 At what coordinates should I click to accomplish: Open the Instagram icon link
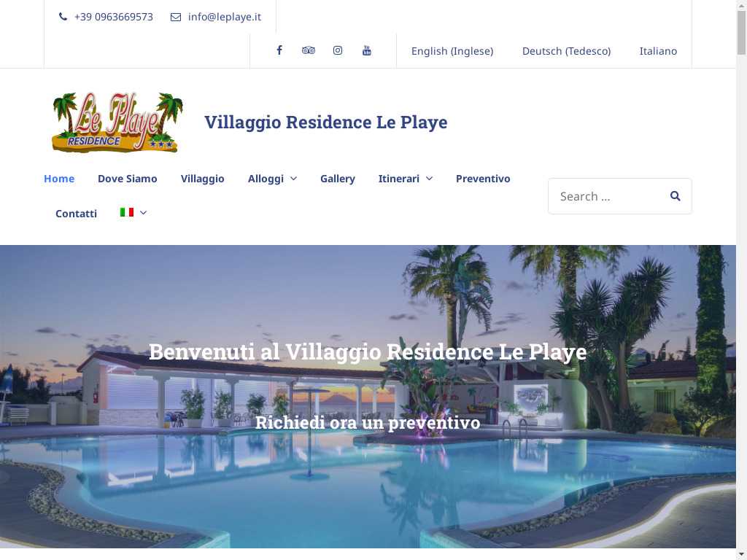pos(337,50)
